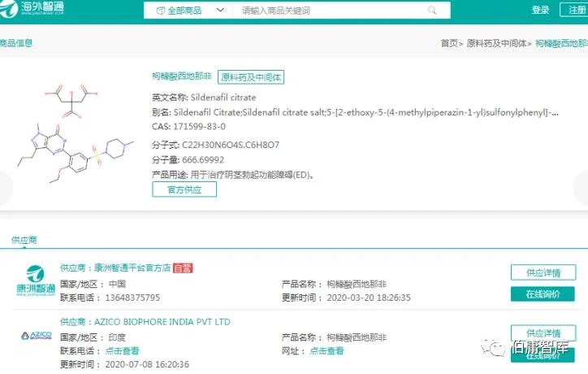The height and width of the screenshot is (374, 588).
Task: Open 原料药及中间体 breadcrumb link
Action: click(496, 43)
